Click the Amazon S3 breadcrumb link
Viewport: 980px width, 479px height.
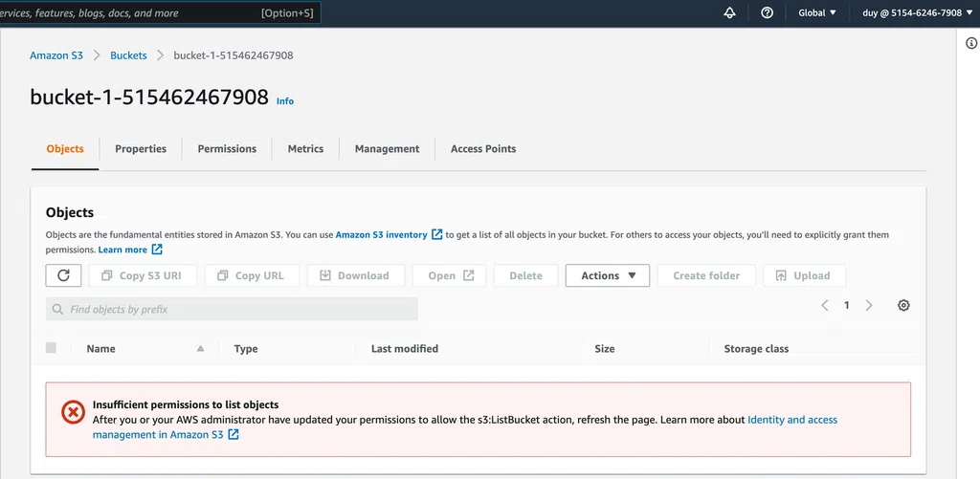pyautogui.click(x=56, y=54)
